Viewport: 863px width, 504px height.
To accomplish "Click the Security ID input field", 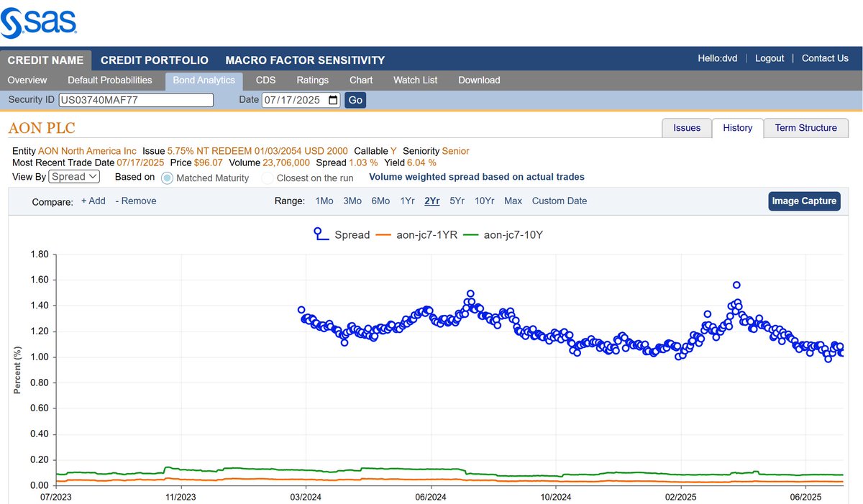I will (136, 100).
